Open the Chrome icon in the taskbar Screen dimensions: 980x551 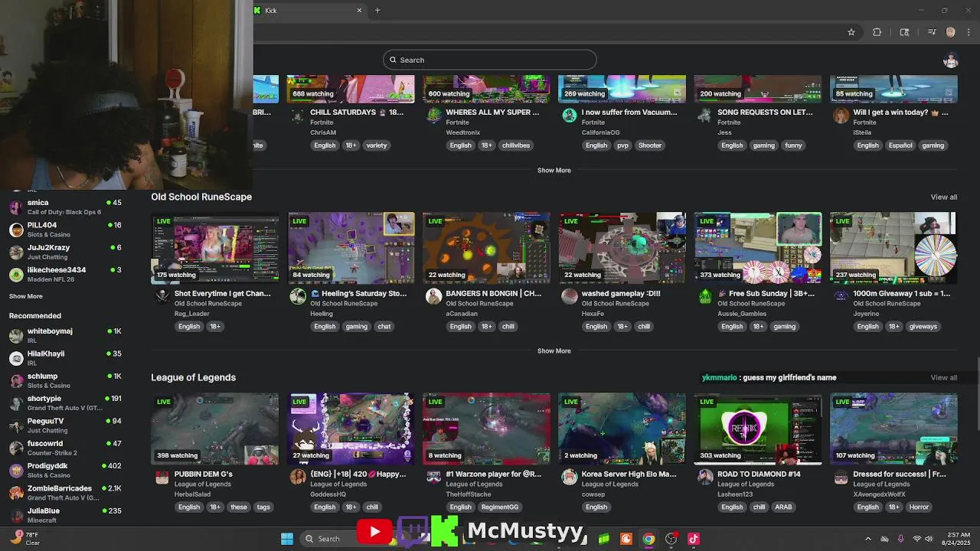pyautogui.click(x=648, y=539)
